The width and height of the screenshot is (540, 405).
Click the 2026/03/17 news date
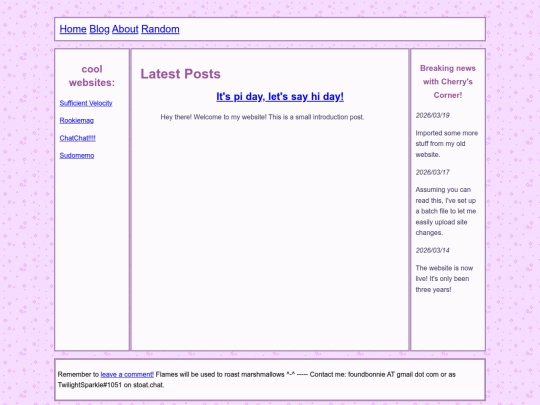click(x=433, y=172)
